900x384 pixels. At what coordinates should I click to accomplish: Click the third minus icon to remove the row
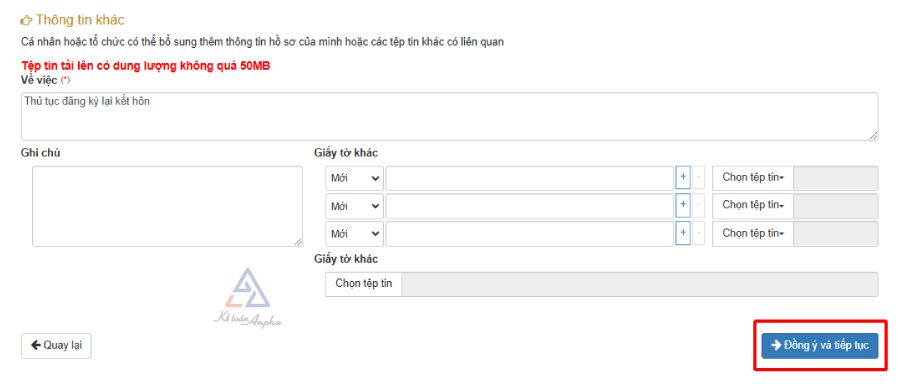pyautogui.click(x=699, y=234)
